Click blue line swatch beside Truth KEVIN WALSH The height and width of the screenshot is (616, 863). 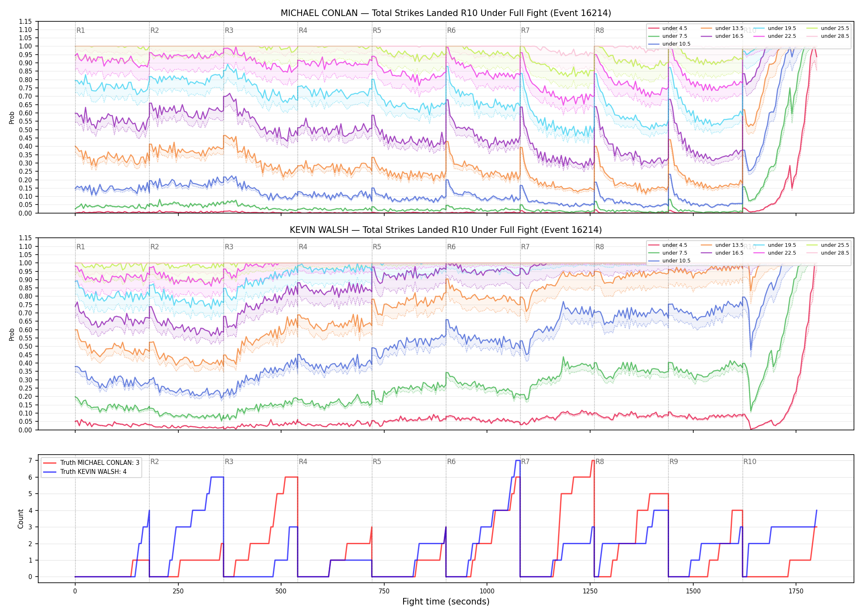(50, 472)
